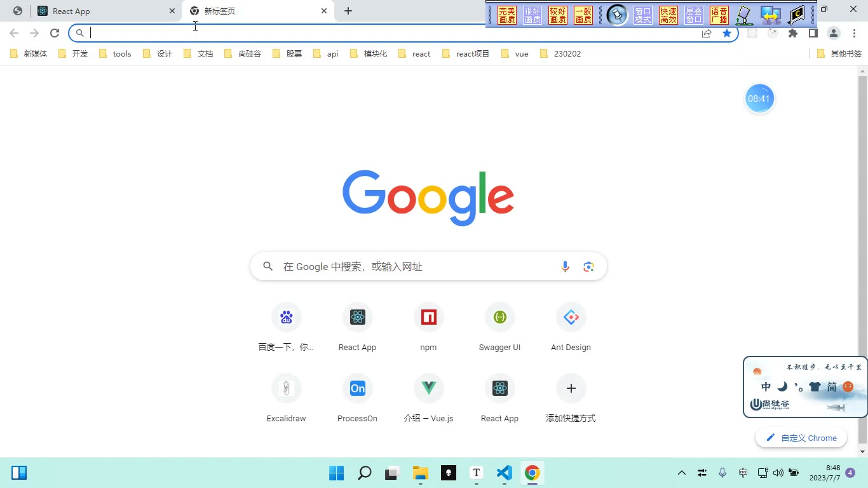Open the Chrome side panel icon
Image resolution: width=868 pixels, height=488 pixels.
coord(813,33)
